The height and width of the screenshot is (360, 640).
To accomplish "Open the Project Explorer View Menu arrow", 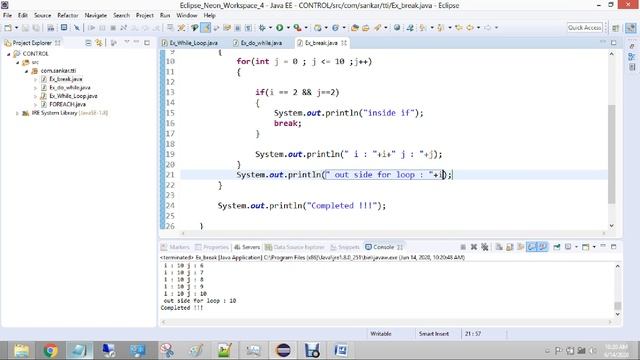I will coord(127,42).
